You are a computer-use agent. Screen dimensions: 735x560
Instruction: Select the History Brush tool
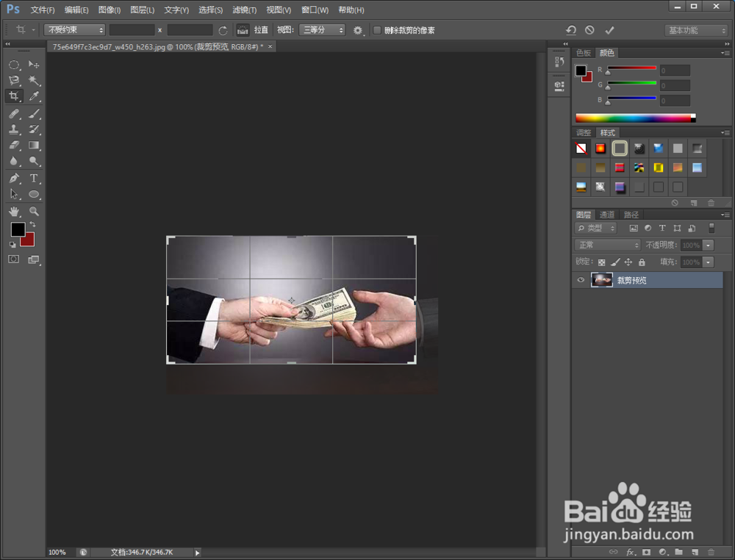pyautogui.click(x=34, y=129)
